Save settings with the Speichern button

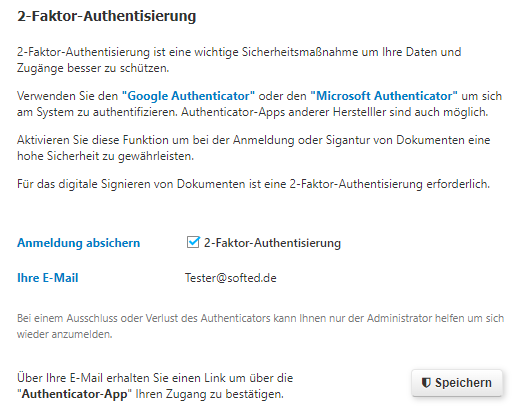tap(457, 383)
